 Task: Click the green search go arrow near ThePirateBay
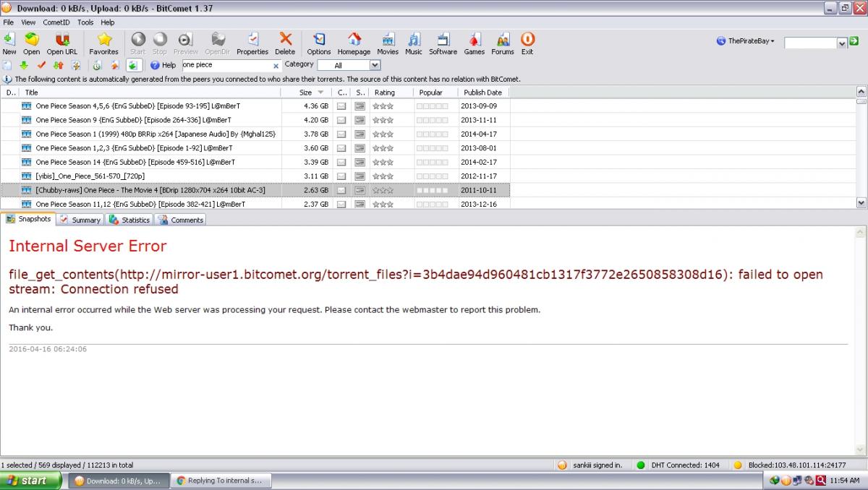854,42
